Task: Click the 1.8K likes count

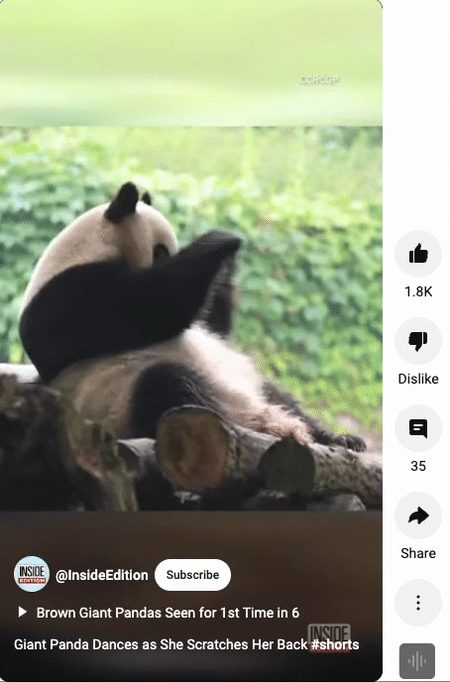Action: [x=418, y=291]
